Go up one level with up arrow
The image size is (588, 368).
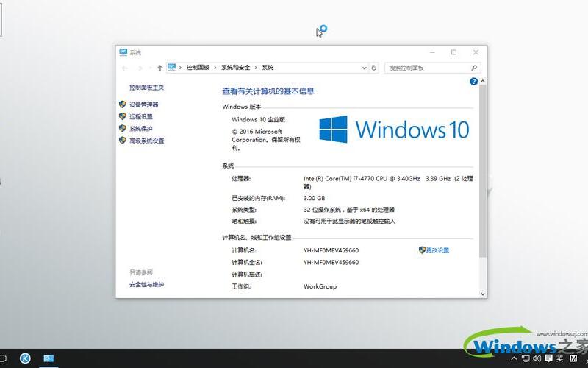[x=160, y=68]
